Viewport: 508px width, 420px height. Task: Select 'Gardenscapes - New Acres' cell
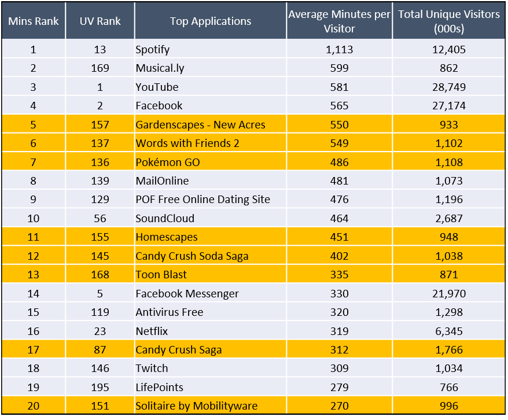[x=210, y=124]
